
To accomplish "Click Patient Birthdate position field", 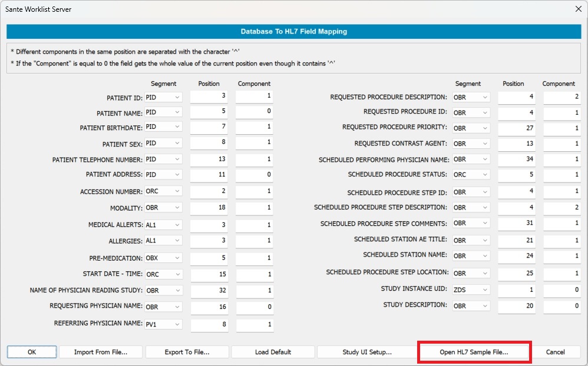I will pyautogui.click(x=209, y=127).
